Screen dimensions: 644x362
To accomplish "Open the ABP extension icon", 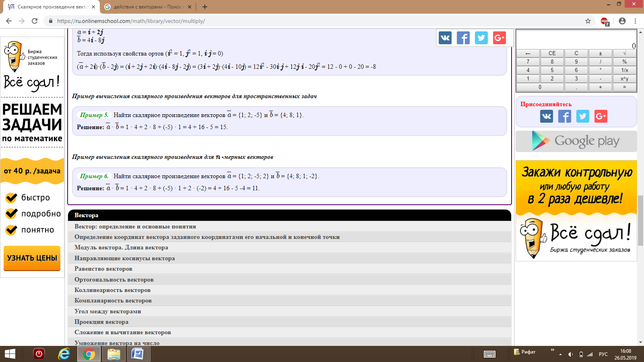I will pos(604,21).
